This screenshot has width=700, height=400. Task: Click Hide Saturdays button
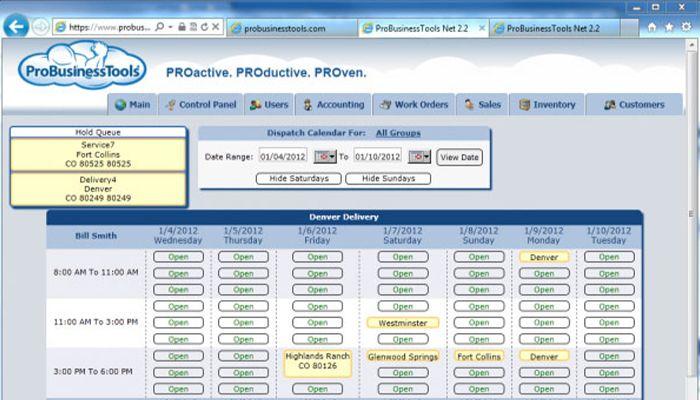(x=299, y=179)
